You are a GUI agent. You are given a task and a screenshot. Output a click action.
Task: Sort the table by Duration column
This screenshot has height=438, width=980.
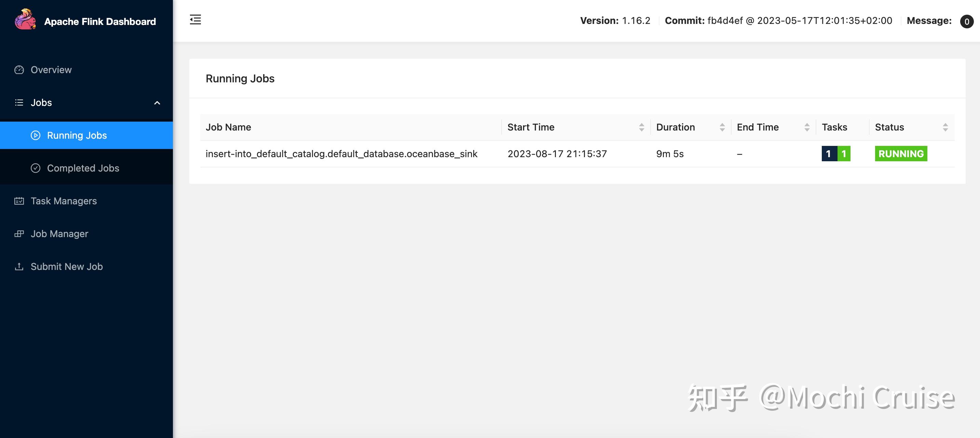pyautogui.click(x=722, y=127)
